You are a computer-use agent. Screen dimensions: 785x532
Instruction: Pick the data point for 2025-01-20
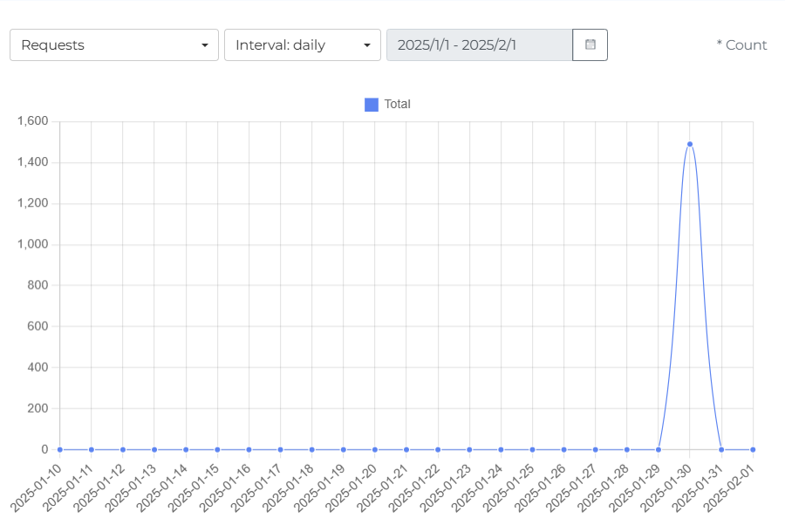(x=375, y=450)
